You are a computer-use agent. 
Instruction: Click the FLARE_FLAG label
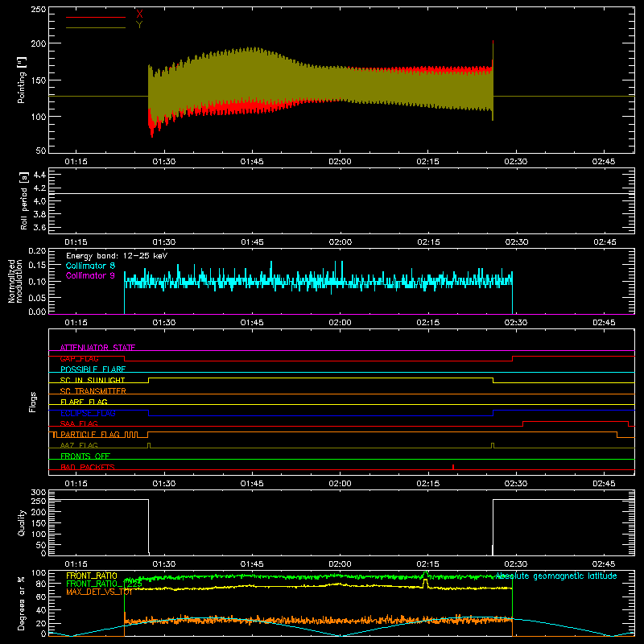(x=84, y=402)
